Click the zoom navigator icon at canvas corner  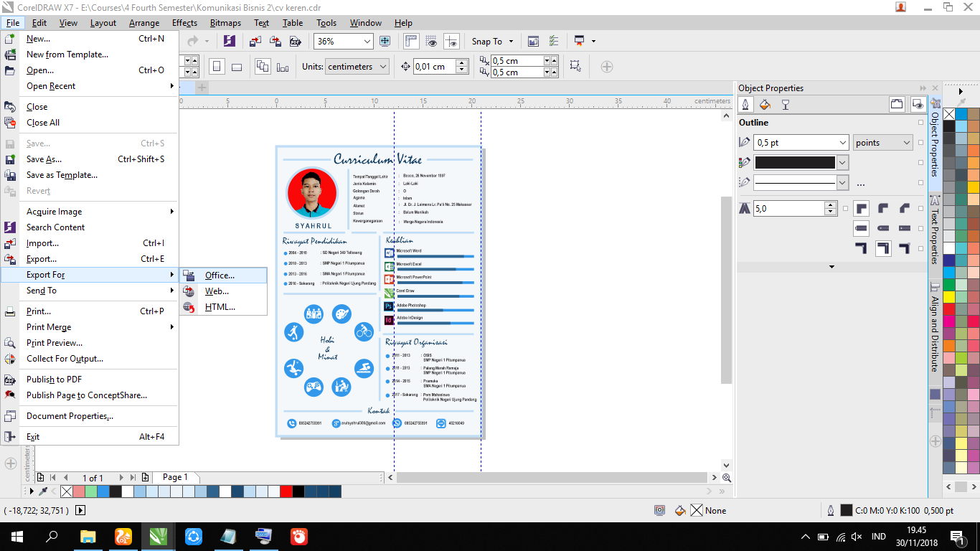[x=727, y=477]
